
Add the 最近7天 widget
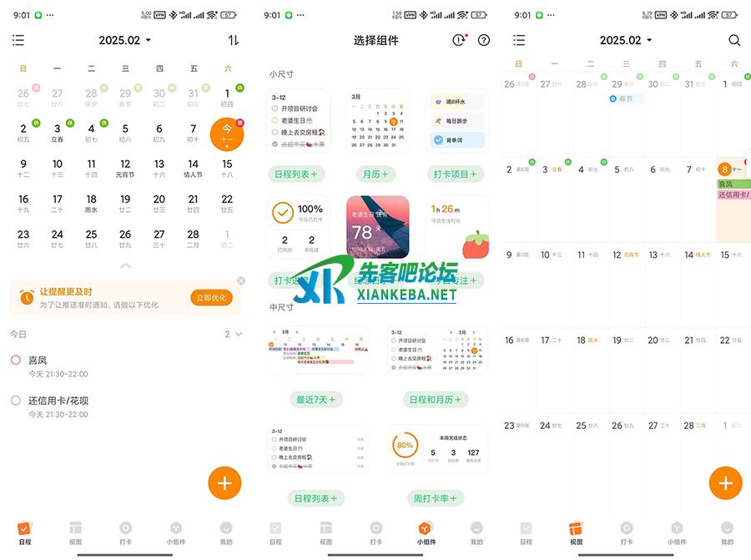pos(315,400)
